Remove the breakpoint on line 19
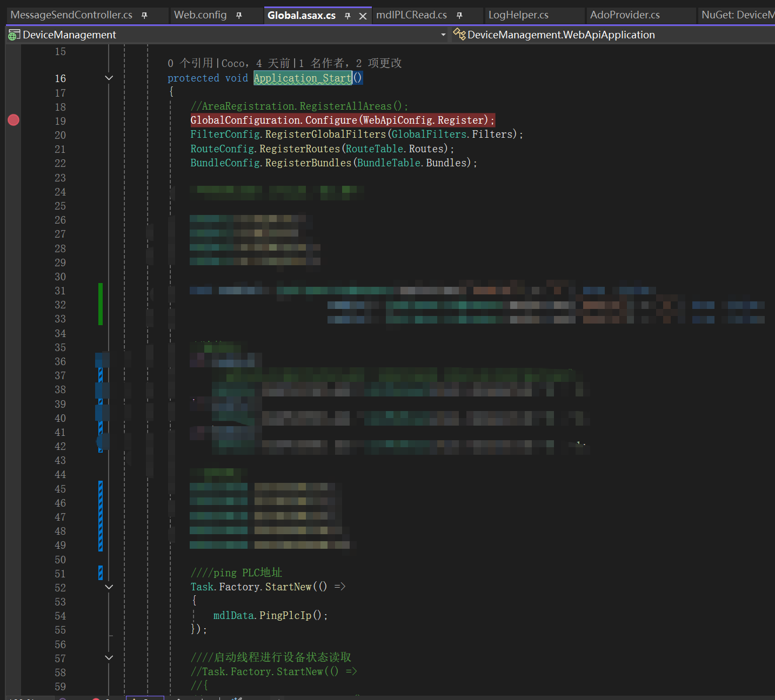This screenshot has width=775, height=700. click(x=14, y=120)
